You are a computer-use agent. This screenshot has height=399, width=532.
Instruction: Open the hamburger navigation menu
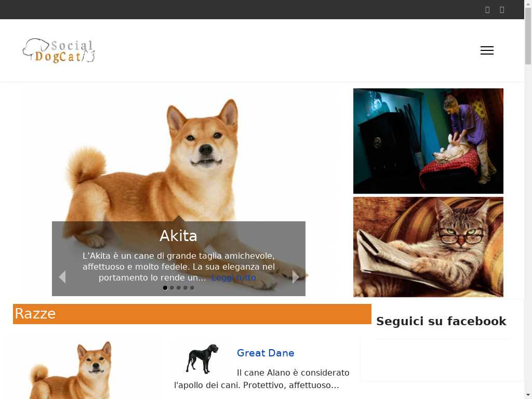coord(486,50)
